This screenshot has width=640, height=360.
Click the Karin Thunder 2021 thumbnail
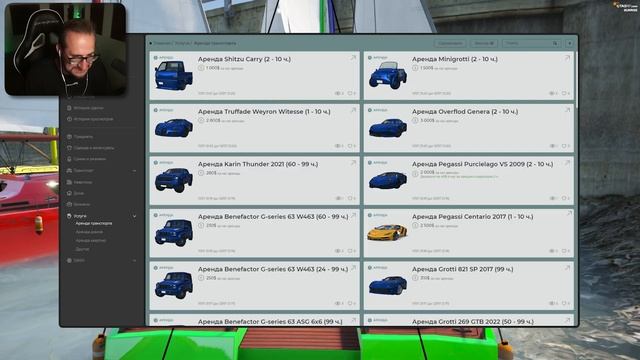(174, 180)
